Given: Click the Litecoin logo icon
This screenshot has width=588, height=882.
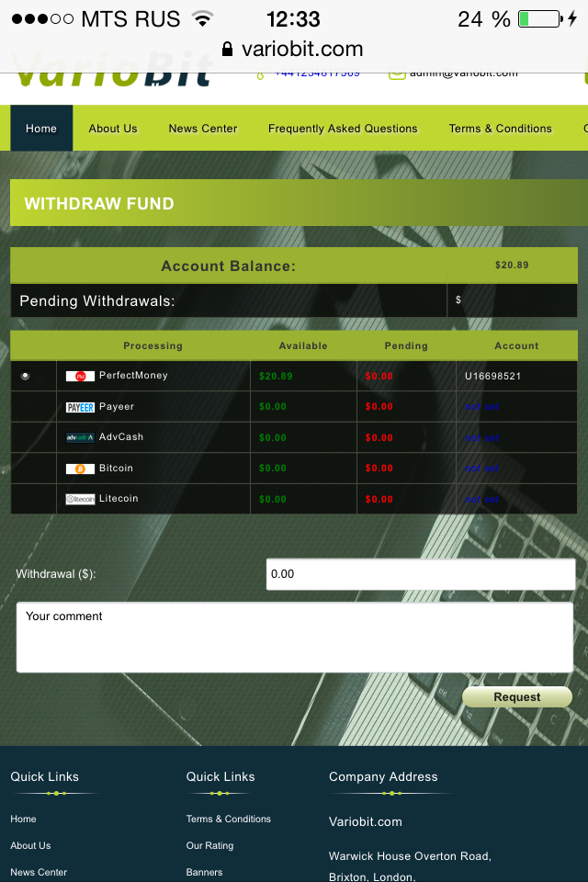Looking at the screenshot, I should (80, 499).
